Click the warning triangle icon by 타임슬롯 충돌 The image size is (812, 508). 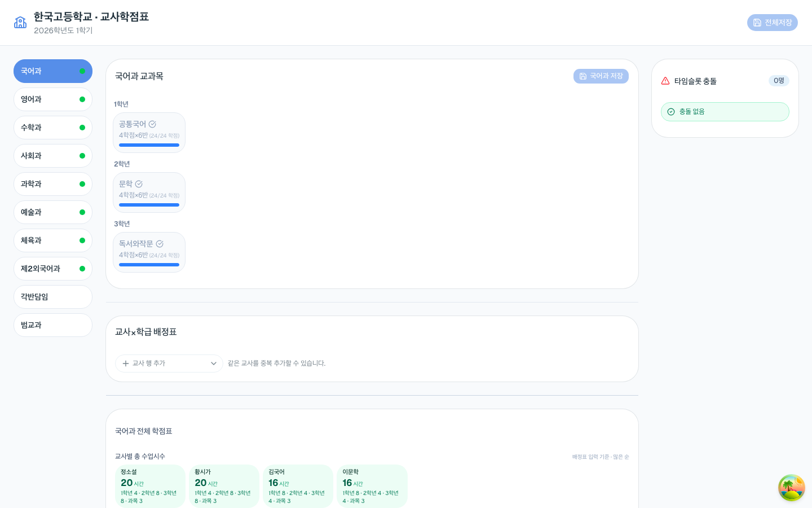665,81
